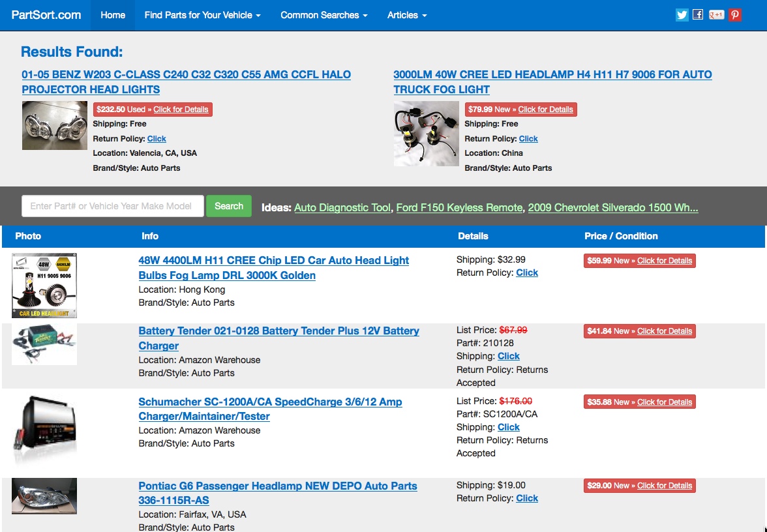Open the Auto Diagnostic Tool idea link
The width and height of the screenshot is (767, 532).
point(342,208)
